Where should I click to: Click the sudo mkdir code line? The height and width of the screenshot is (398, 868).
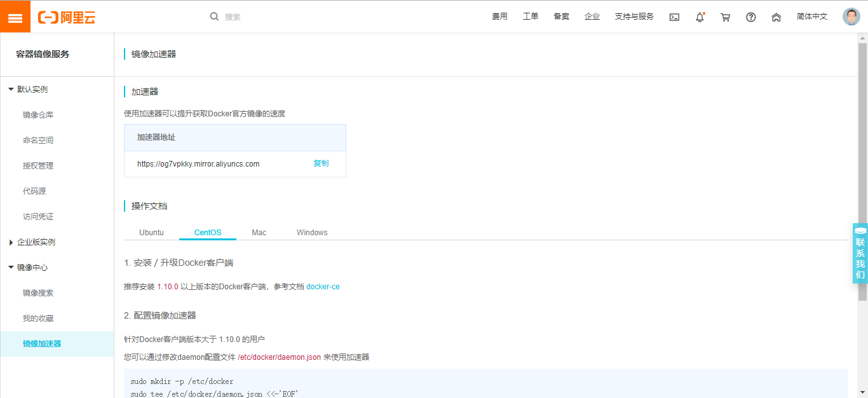tap(182, 381)
